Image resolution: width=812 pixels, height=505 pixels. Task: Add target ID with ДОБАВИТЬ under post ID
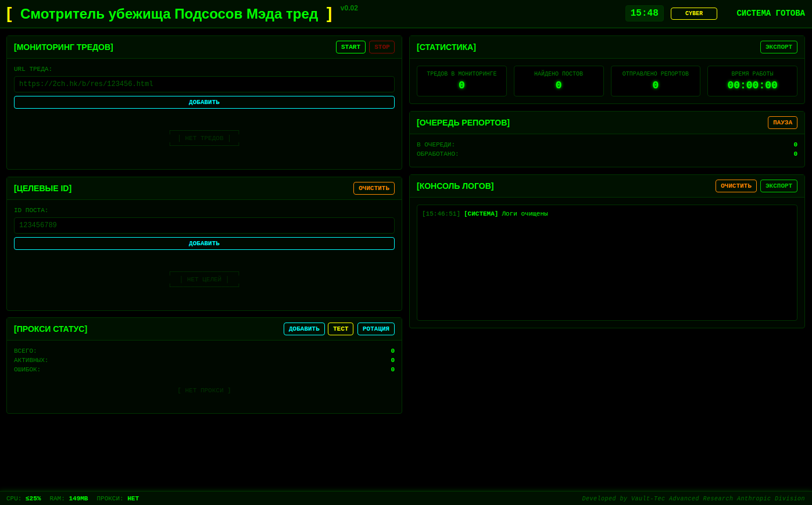(x=204, y=243)
